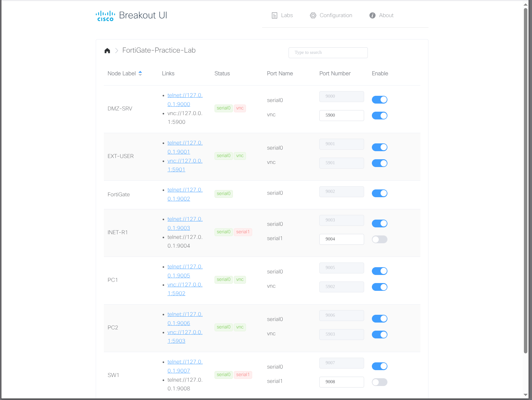Click the FortiGate serial0 status tag

tap(224, 194)
